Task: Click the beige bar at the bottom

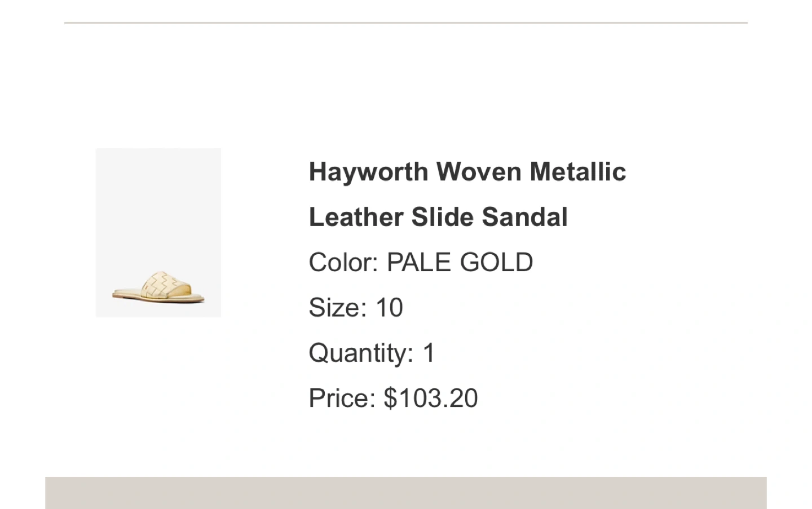Action: pos(406,493)
